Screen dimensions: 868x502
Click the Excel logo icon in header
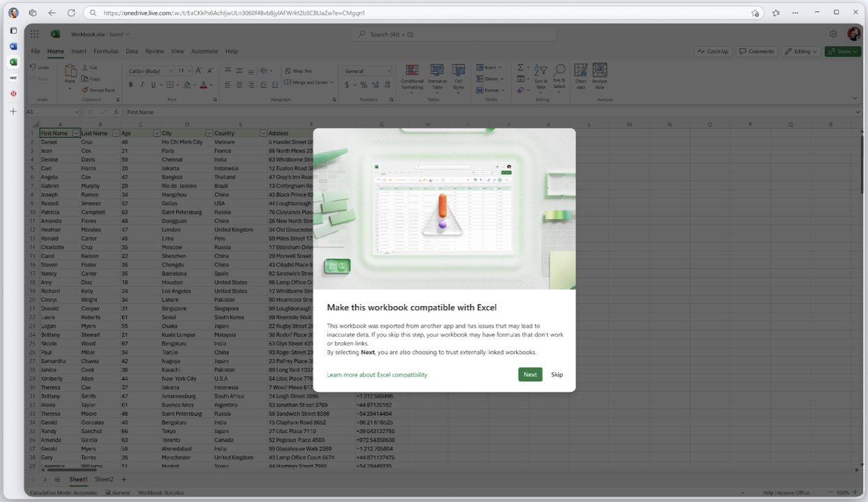[x=55, y=34]
